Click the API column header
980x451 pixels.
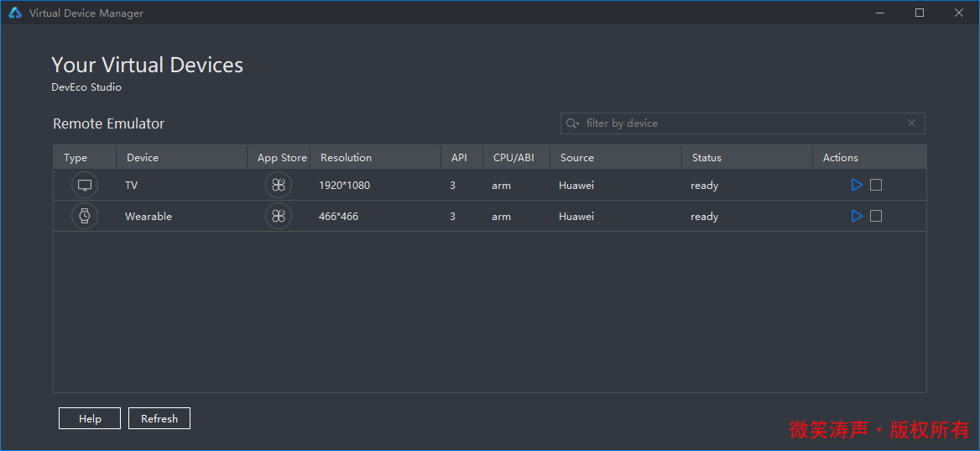click(x=459, y=157)
